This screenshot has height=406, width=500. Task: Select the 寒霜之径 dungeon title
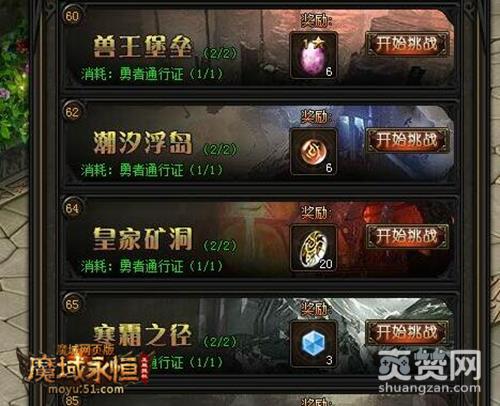click(143, 334)
